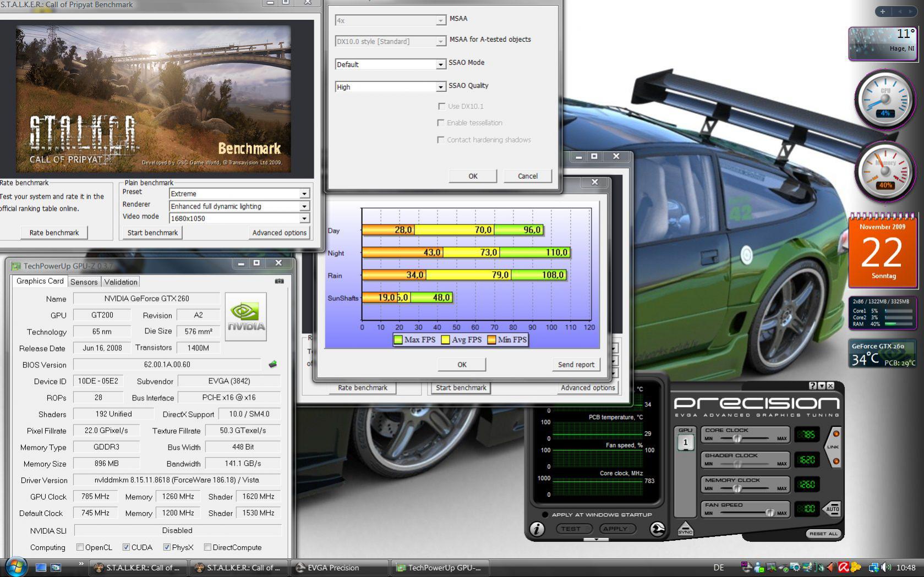
Task: Click the DE language indicator
Action: 719,568
